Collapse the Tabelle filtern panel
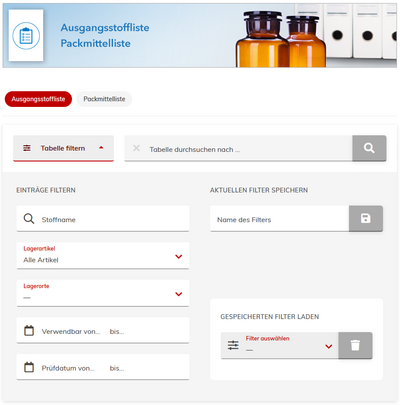Viewport: 400px width, 405px height. pyautogui.click(x=63, y=148)
